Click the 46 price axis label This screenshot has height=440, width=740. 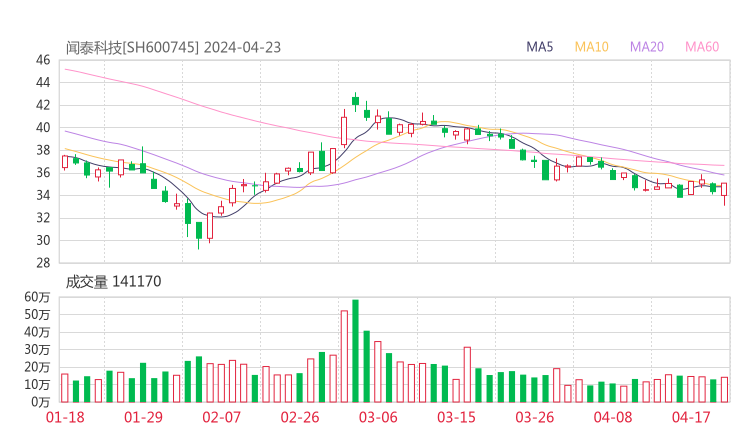[43, 60]
